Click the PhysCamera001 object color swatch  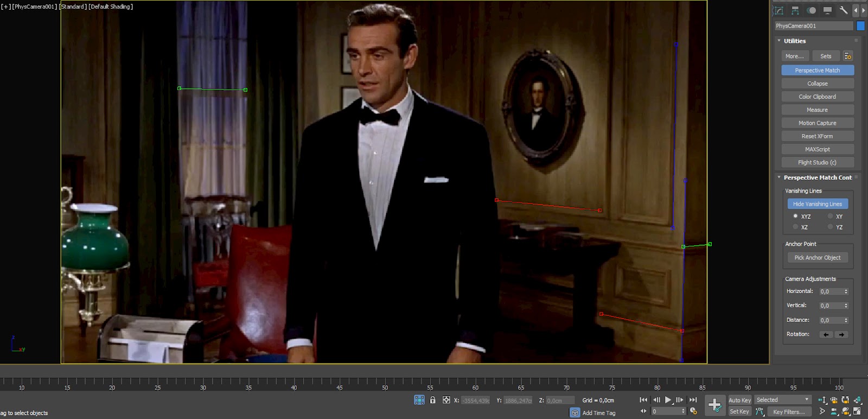click(860, 26)
